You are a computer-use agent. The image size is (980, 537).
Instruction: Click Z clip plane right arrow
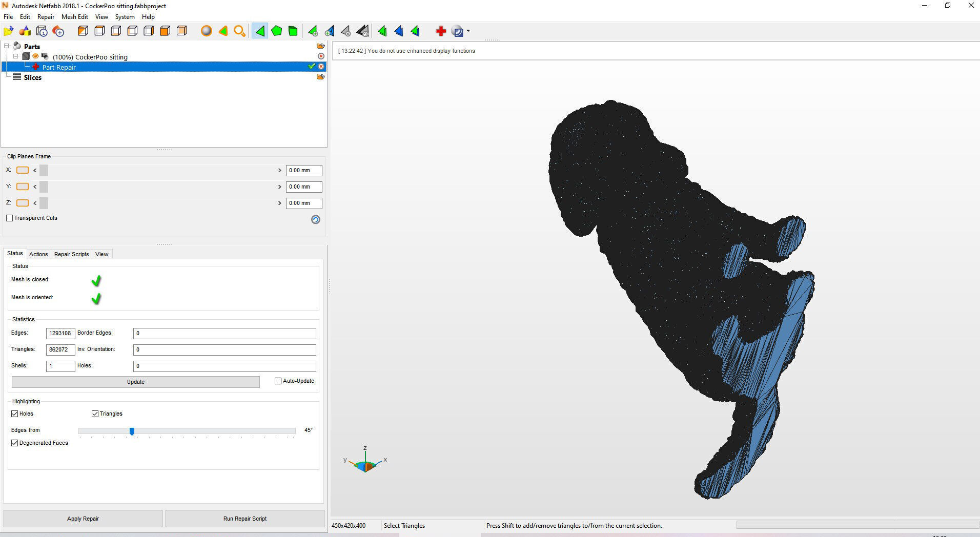point(280,203)
